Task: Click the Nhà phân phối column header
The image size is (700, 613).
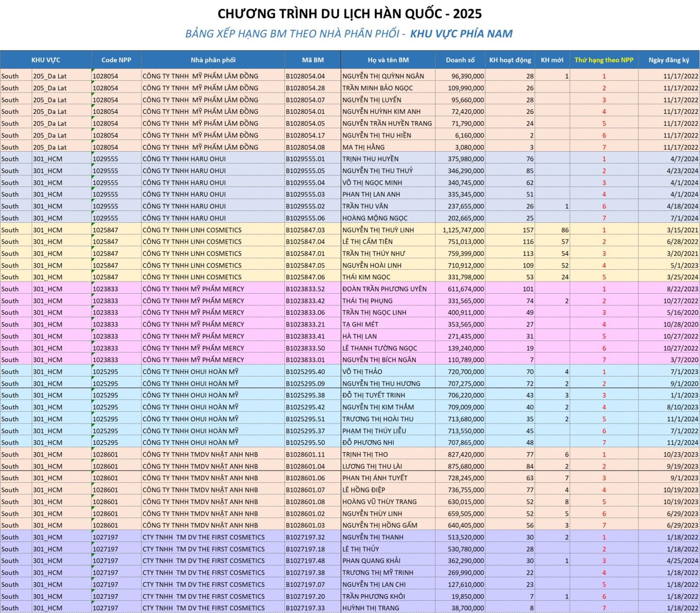Action: click(x=213, y=60)
